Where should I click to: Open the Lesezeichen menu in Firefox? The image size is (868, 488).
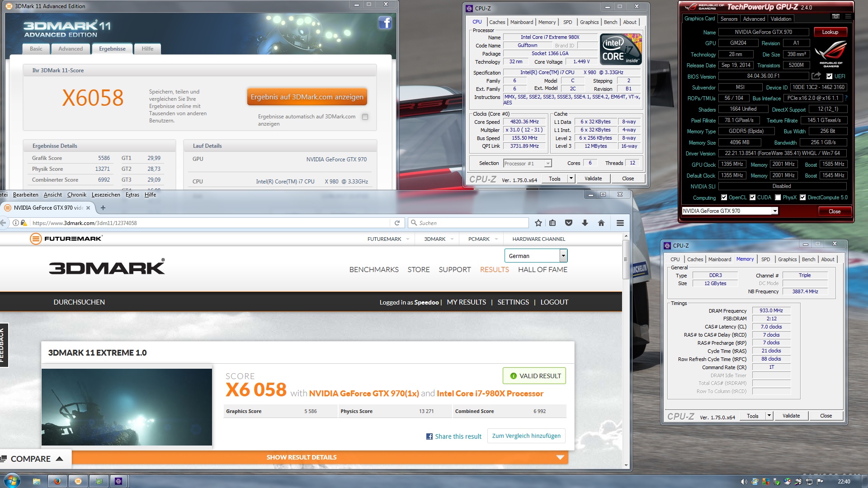106,195
